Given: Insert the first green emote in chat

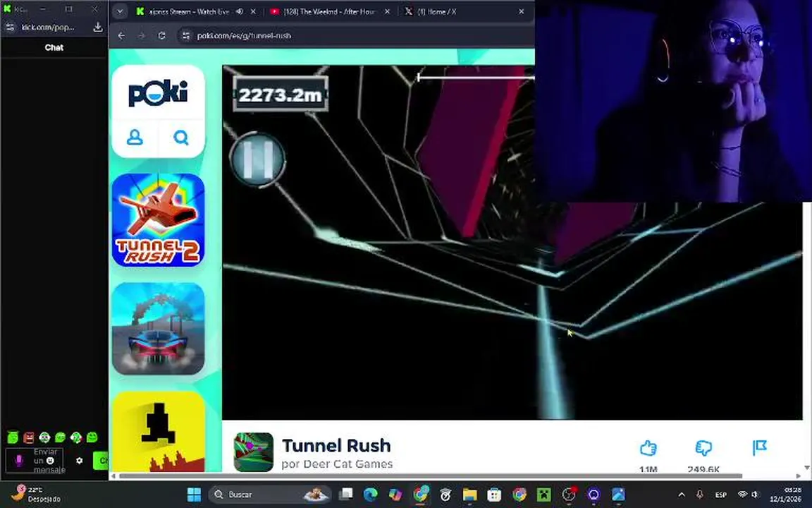Looking at the screenshot, I should 13,437.
